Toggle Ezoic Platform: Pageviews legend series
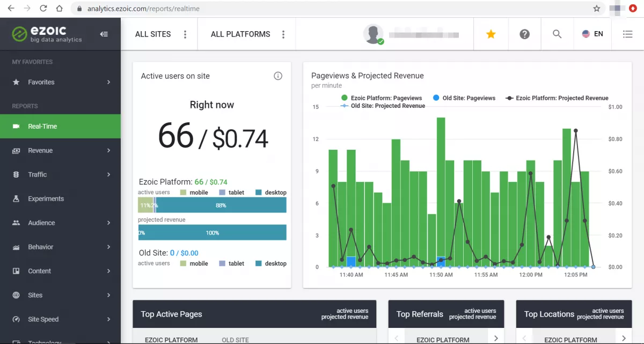Screen dimensions: 644x344 coord(382,98)
